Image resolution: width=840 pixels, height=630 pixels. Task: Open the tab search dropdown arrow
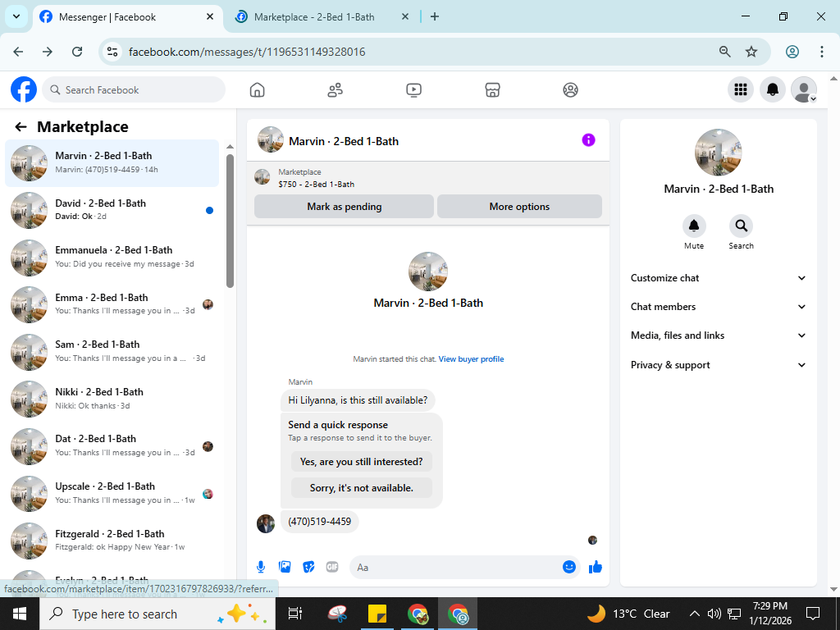pyautogui.click(x=16, y=16)
